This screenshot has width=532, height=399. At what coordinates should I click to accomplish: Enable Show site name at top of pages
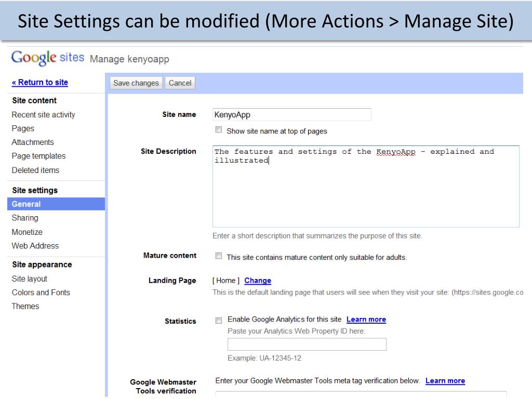pos(219,129)
